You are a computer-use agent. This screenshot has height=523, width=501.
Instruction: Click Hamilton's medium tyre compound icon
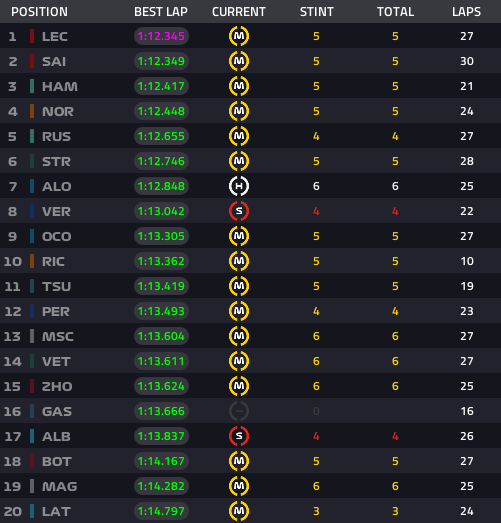(239, 86)
